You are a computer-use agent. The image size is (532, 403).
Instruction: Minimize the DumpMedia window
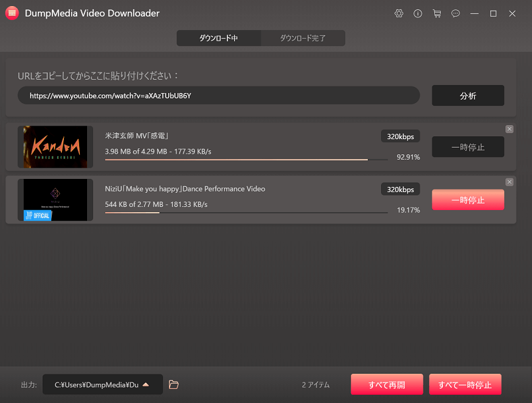pyautogui.click(x=474, y=13)
